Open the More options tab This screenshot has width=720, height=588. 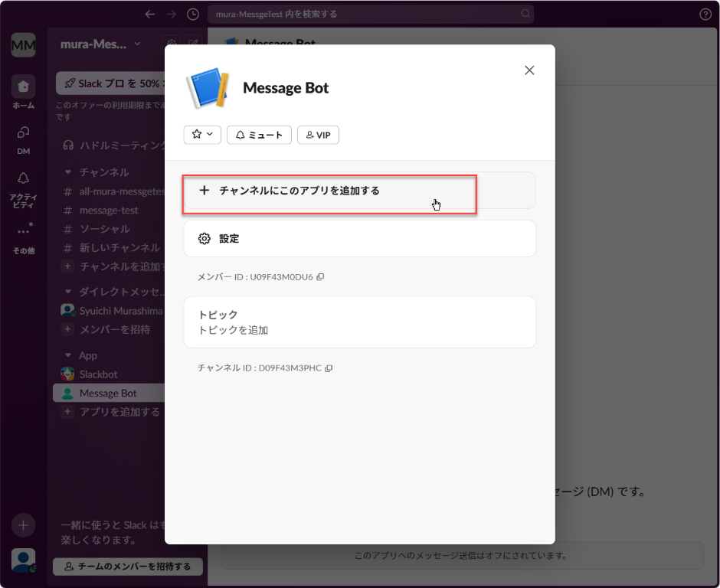(24, 238)
